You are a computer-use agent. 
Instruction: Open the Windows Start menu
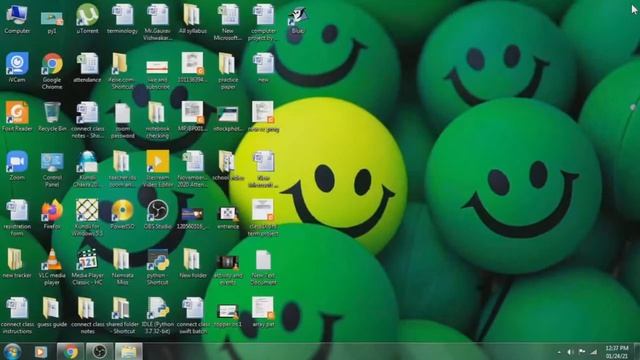click(13, 351)
